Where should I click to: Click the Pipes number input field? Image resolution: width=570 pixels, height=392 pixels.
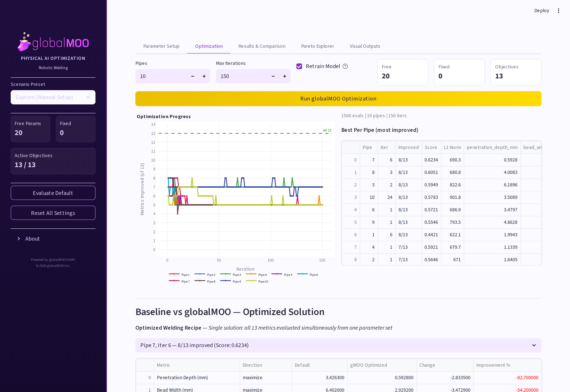click(161, 76)
